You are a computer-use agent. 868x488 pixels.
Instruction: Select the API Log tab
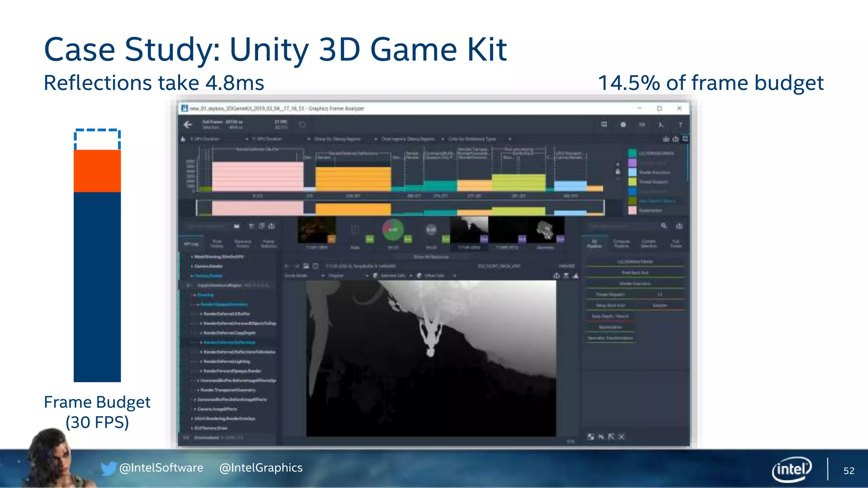click(x=191, y=244)
